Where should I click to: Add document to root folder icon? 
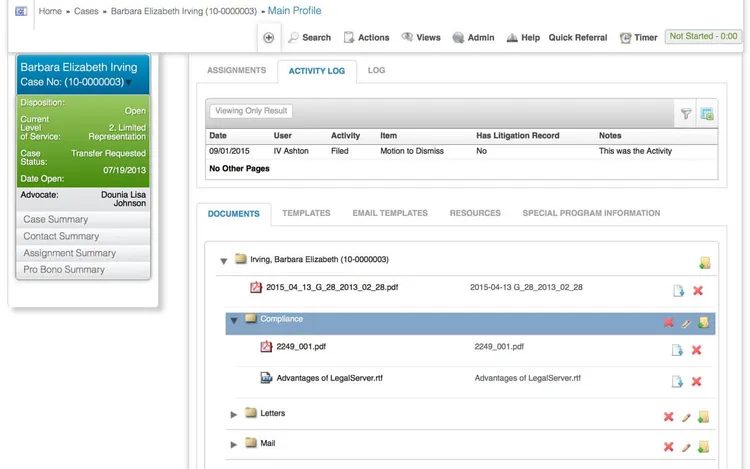705,263
